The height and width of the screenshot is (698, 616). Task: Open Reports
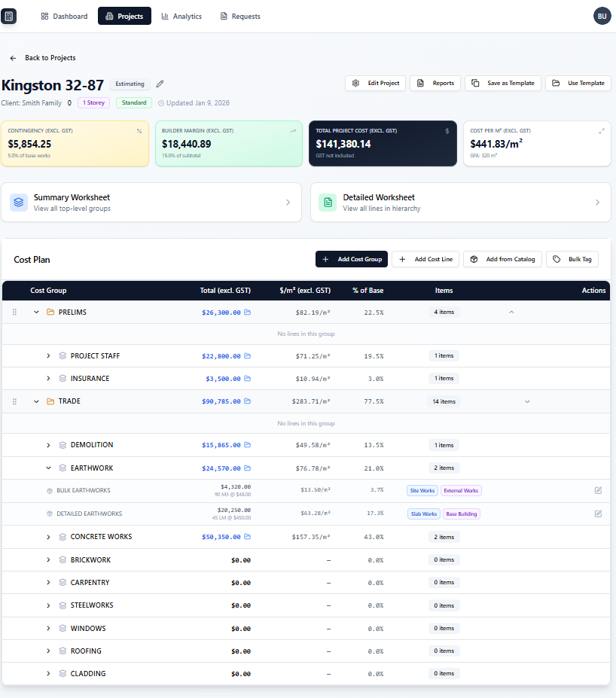click(x=435, y=84)
